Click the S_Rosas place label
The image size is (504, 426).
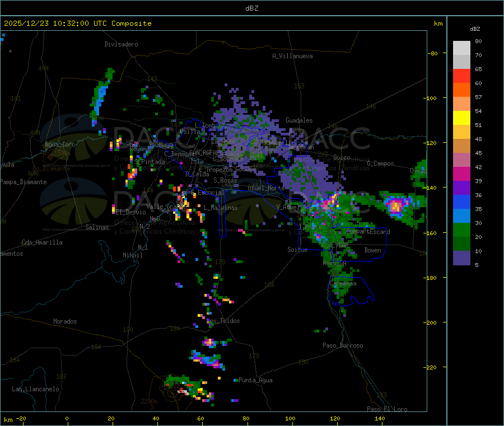(x=225, y=180)
